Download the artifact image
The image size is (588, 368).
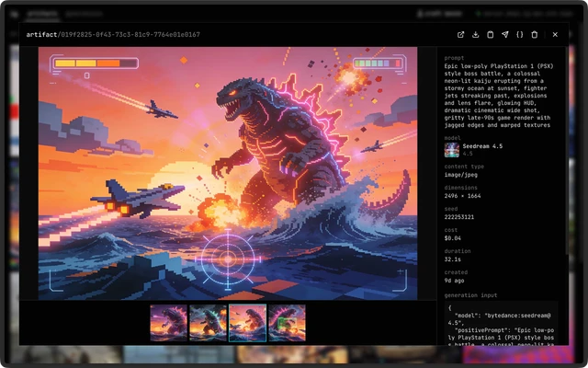click(476, 35)
